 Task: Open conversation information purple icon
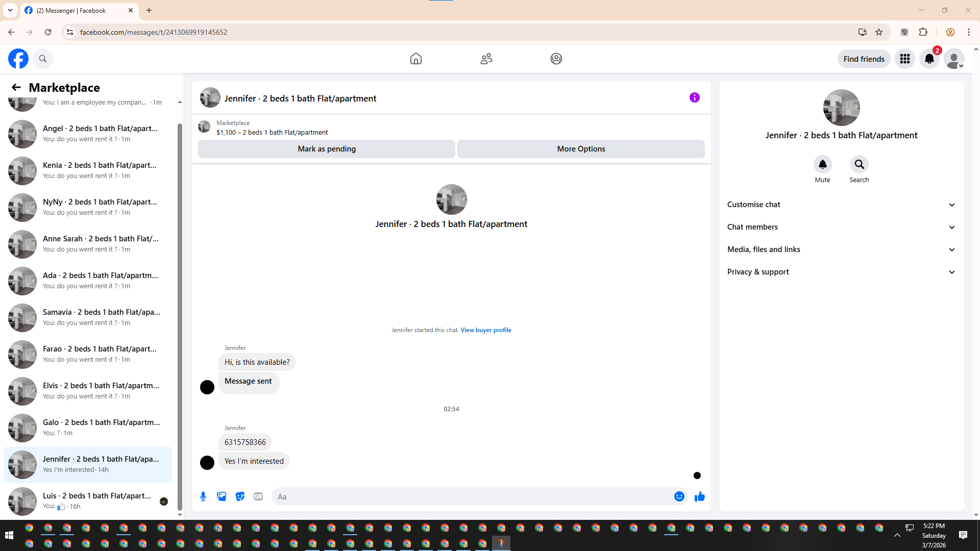(x=695, y=97)
